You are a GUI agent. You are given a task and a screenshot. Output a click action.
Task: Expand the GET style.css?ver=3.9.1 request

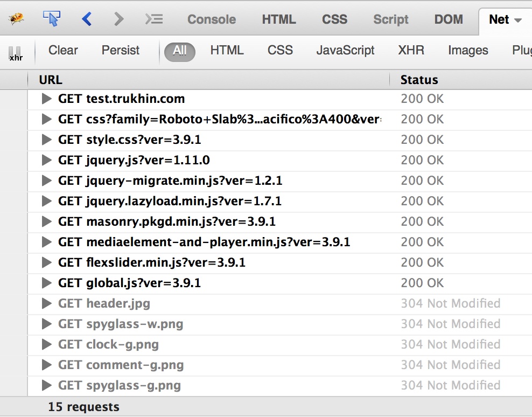coord(47,140)
